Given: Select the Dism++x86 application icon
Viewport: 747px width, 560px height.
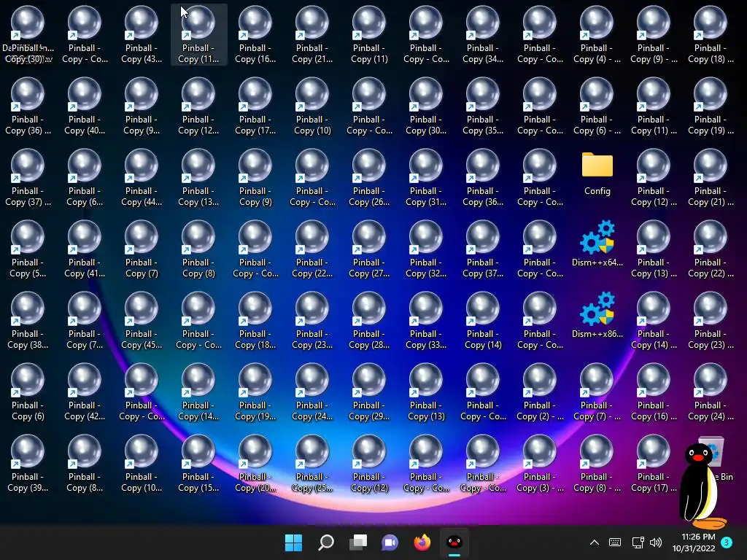Looking at the screenshot, I should (x=597, y=314).
